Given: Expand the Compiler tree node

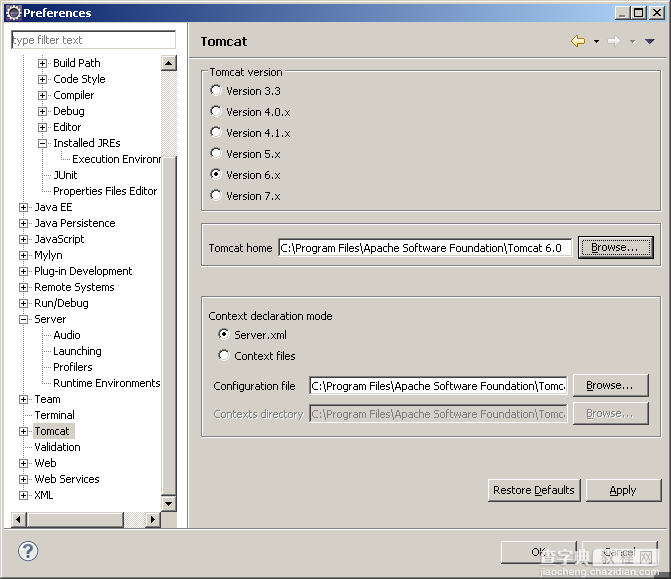Looking at the screenshot, I should pos(42,95).
